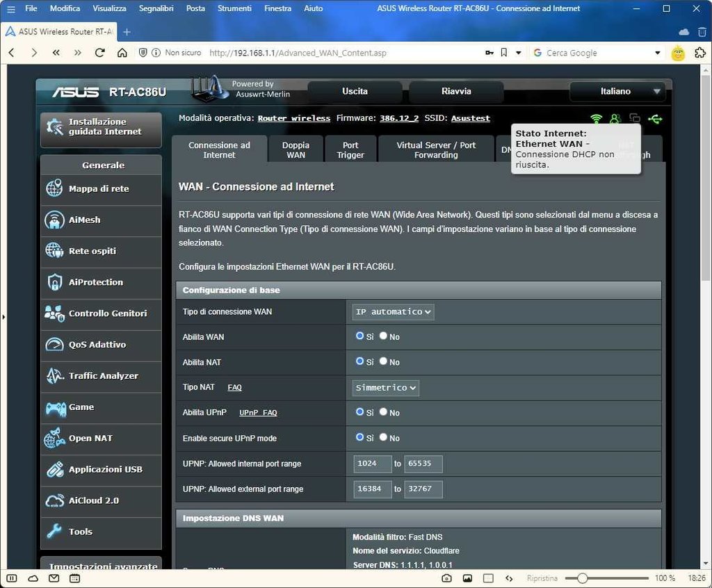Switch to the Doppia WAN tab
The width and height of the screenshot is (712, 588).
(296, 149)
